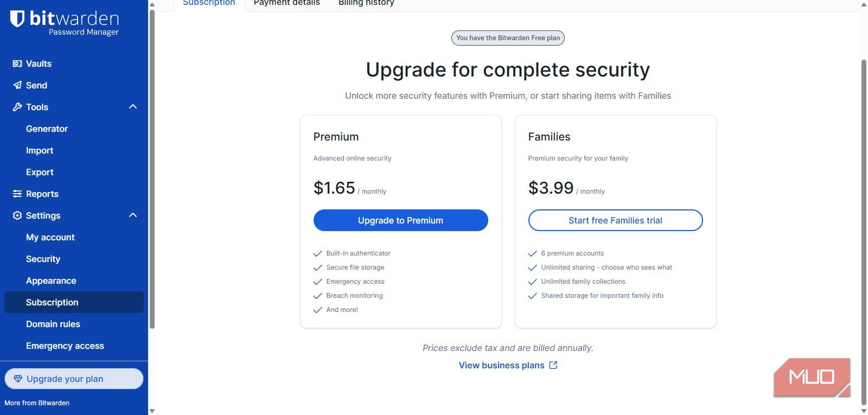This screenshot has height=415, width=868.
Task: Click the sidebar scrollbar down arrow
Action: (152, 411)
